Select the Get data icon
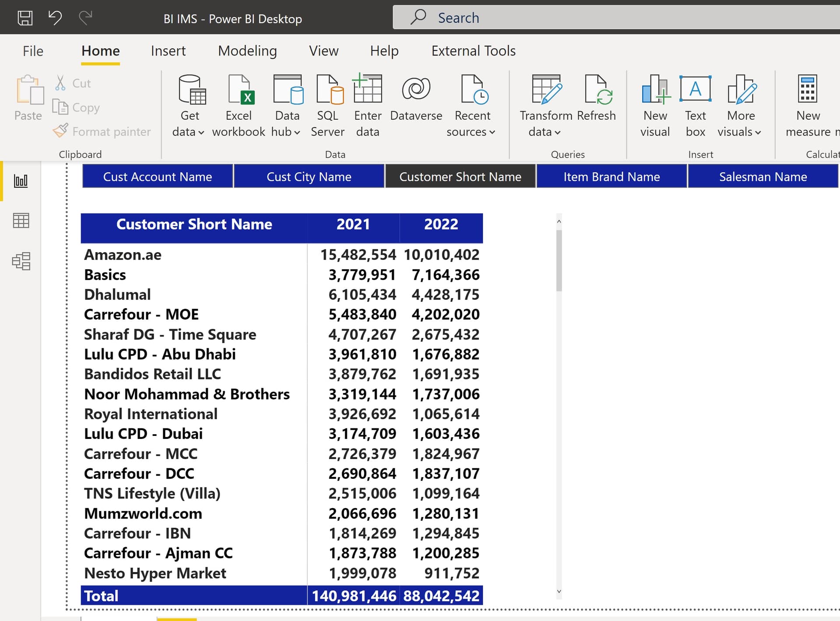This screenshot has height=621, width=840. coord(190,103)
